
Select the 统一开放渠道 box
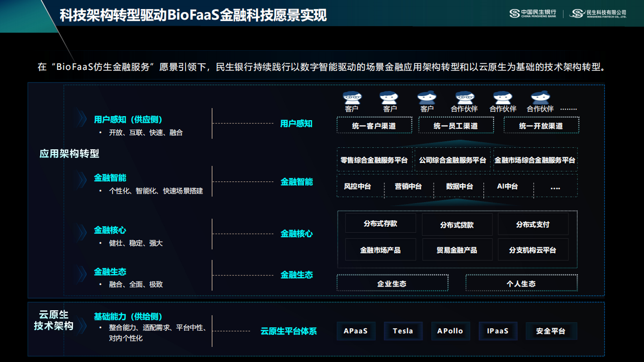(x=541, y=126)
